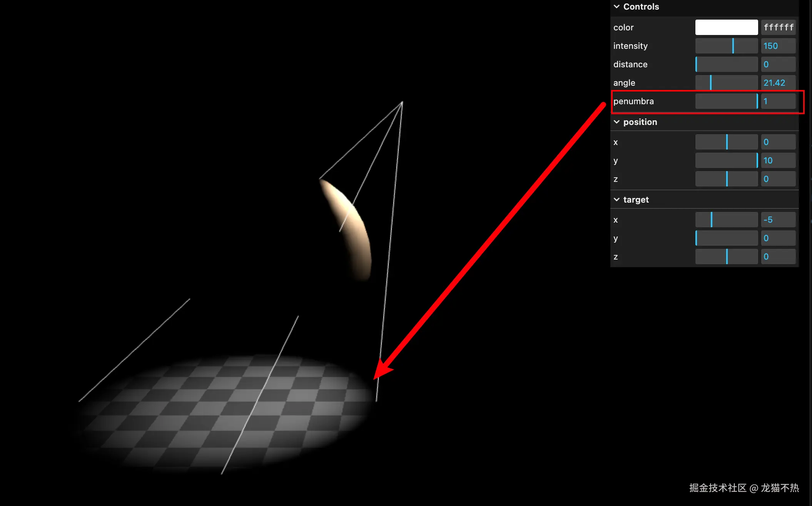
Task: Click the position y slider
Action: (x=726, y=161)
